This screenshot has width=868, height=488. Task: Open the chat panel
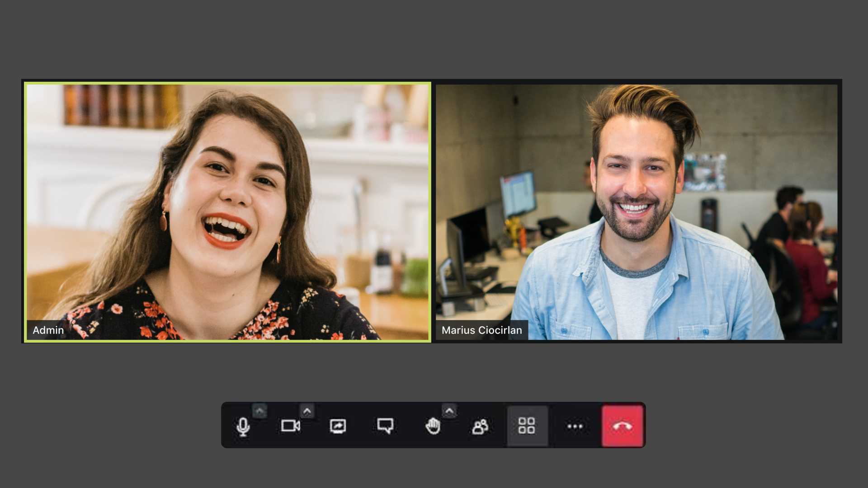385,426
